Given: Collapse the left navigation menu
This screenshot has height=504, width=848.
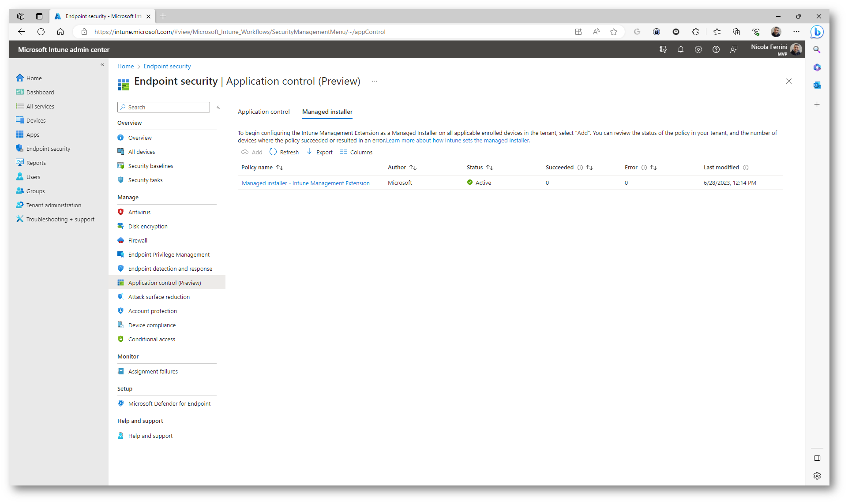Looking at the screenshot, I should 102,64.
